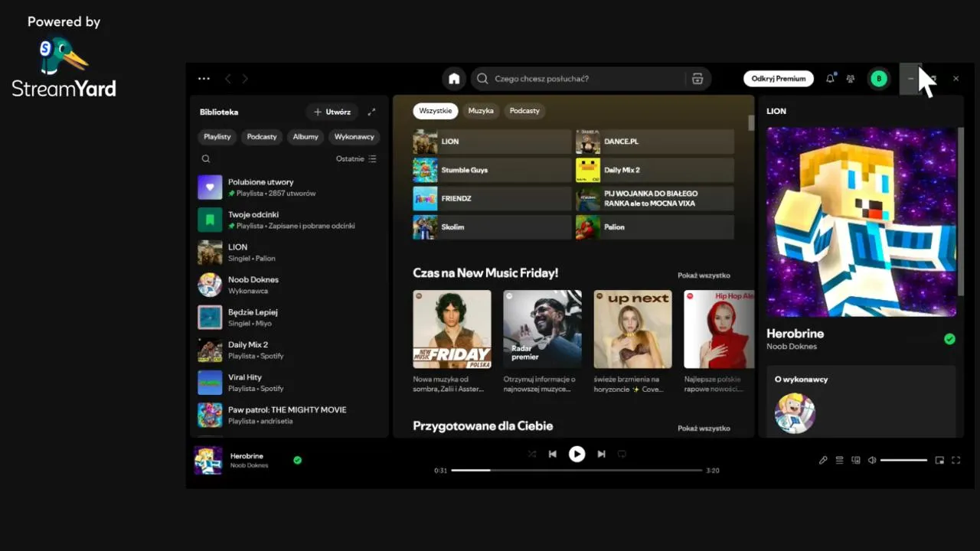Go forward with the right arrow
980x551 pixels.
(x=245, y=79)
